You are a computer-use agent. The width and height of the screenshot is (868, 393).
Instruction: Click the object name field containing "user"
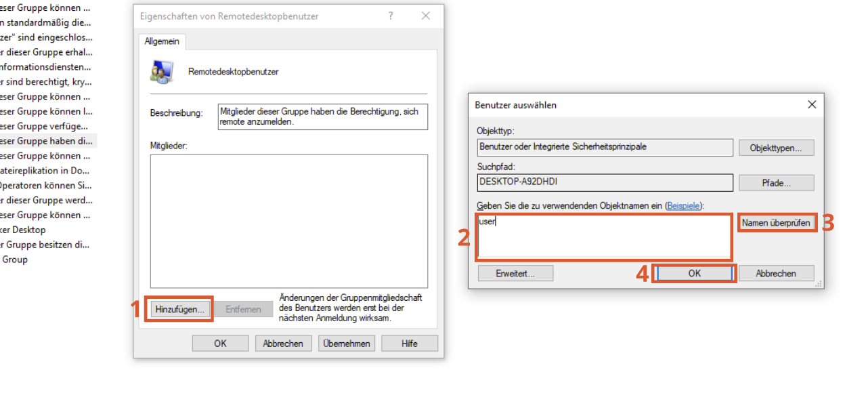point(604,237)
